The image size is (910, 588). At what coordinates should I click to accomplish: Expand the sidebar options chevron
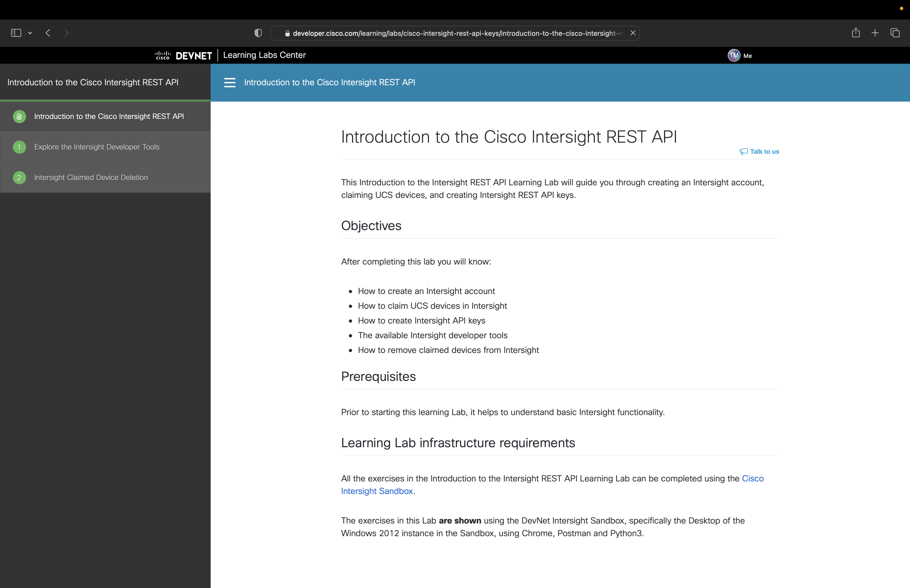(x=30, y=33)
